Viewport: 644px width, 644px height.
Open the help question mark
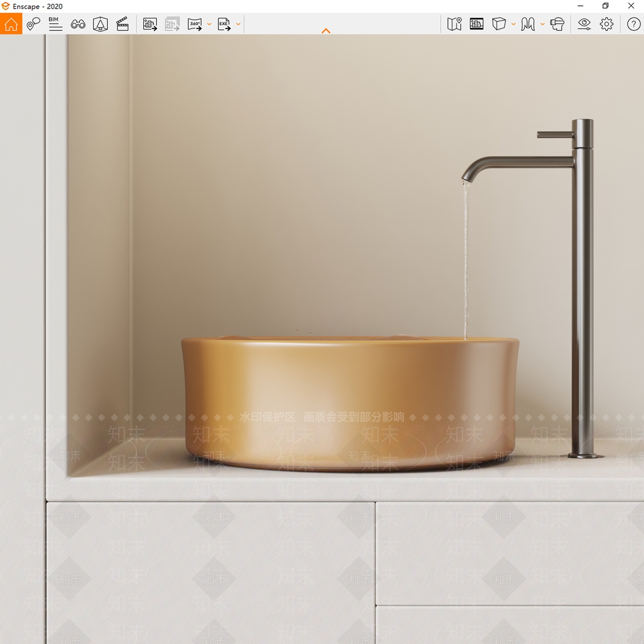[x=634, y=24]
